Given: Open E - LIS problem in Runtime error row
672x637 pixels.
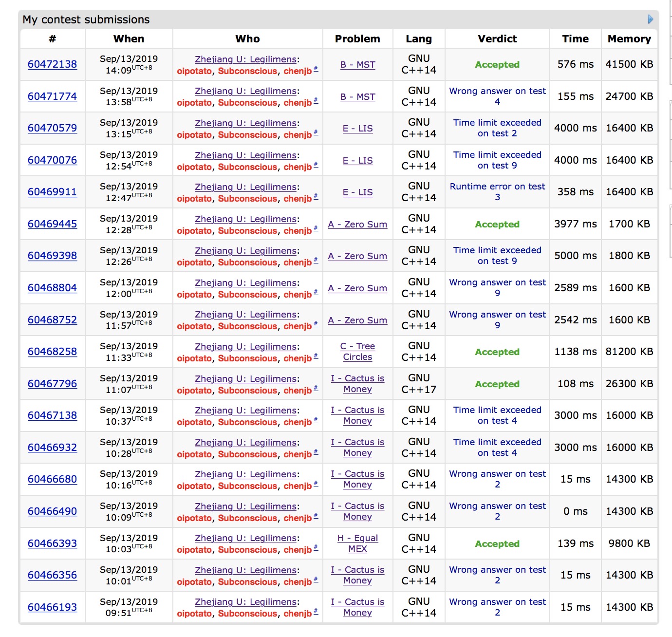Looking at the screenshot, I should (357, 192).
